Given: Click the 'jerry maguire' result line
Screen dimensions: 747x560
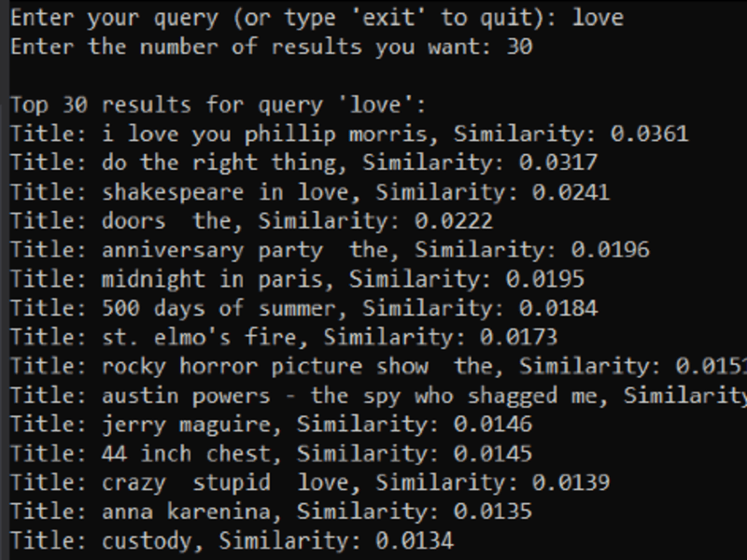Looking at the screenshot, I should (271, 425).
